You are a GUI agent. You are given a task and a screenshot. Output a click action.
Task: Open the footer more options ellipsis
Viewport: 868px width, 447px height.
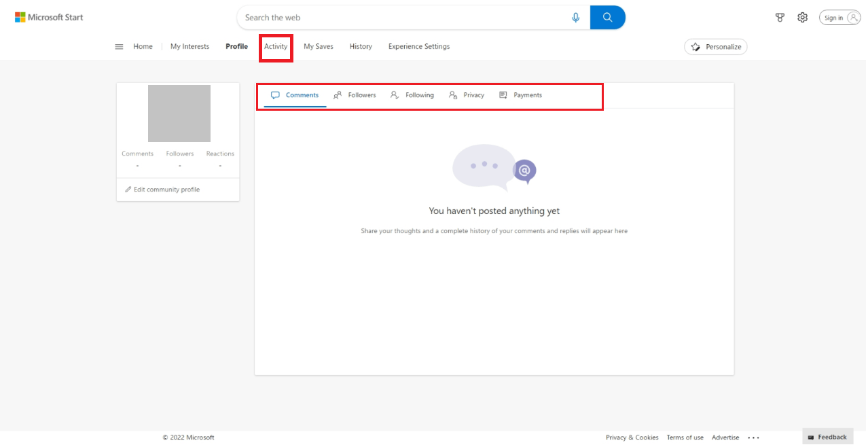click(754, 437)
